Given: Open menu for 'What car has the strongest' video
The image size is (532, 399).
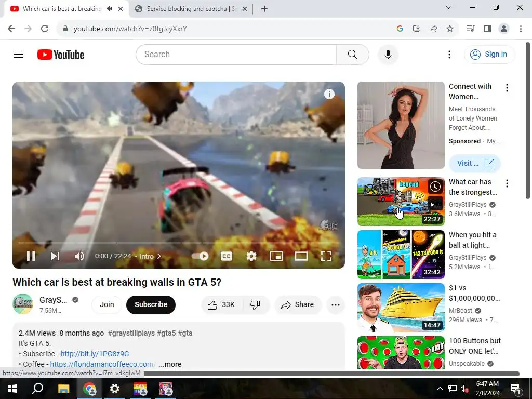Looking at the screenshot, I should point(507,183).
